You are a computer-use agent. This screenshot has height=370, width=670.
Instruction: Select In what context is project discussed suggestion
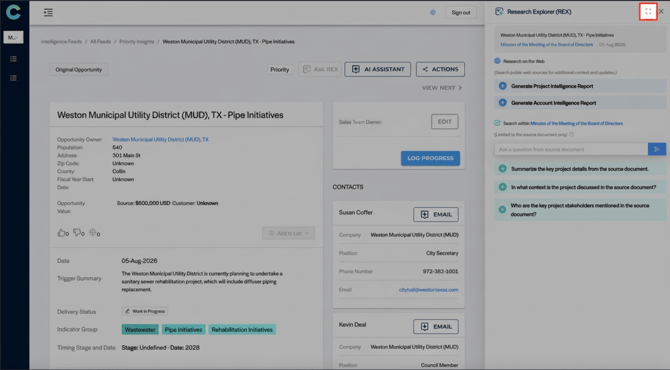(580, 187)
